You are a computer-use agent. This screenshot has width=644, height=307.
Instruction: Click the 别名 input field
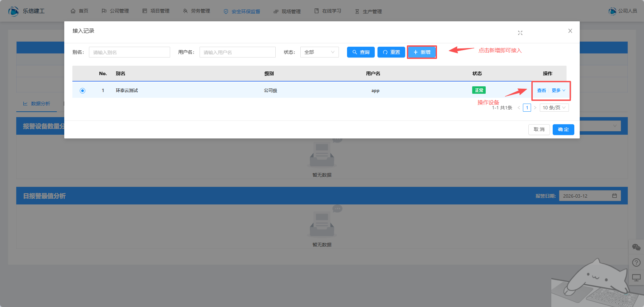129,52
